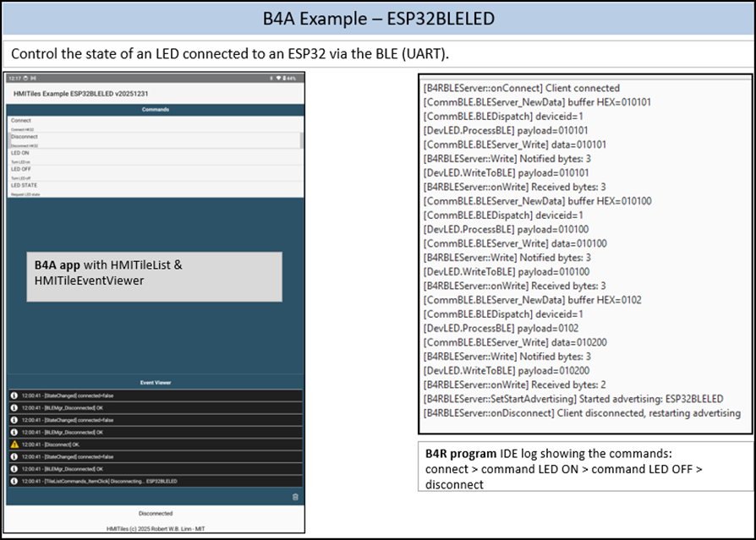Click the 'Connect HK32' tile subtitle
The image size is (756, 540).
[22, 129]
